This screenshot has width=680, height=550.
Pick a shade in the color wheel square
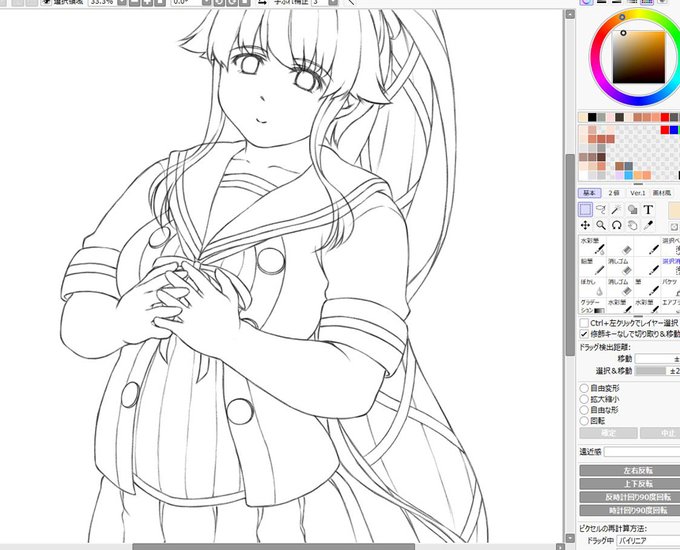point(638,57)
